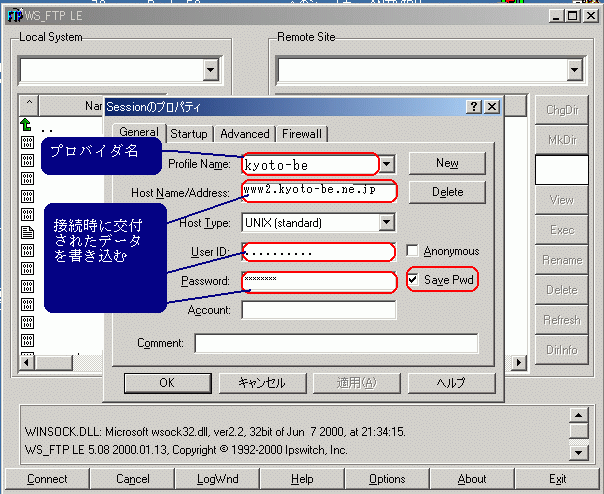Open the Remote Site path dropdown

click(x=574, y=70)
